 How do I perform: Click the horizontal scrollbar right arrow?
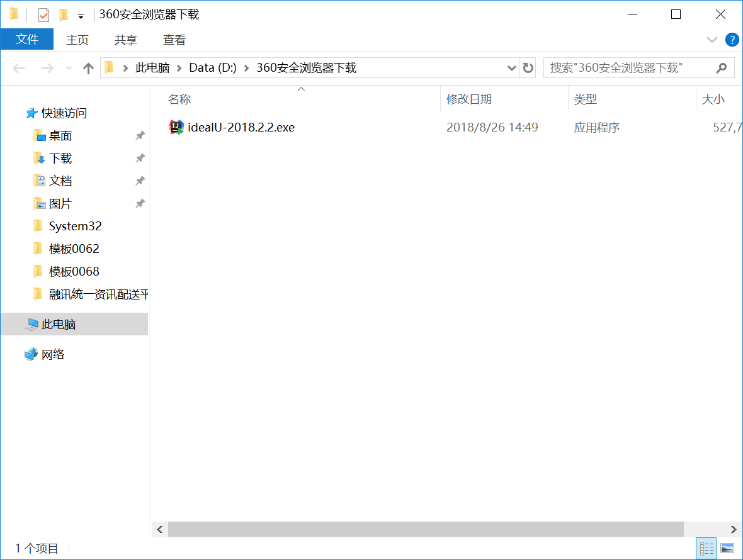point(734,529)
